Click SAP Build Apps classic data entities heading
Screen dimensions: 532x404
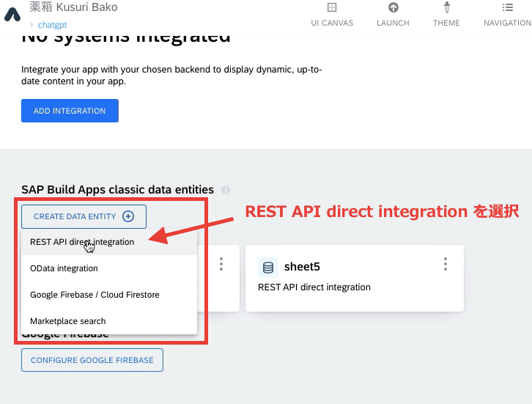(x=117, y=189)
